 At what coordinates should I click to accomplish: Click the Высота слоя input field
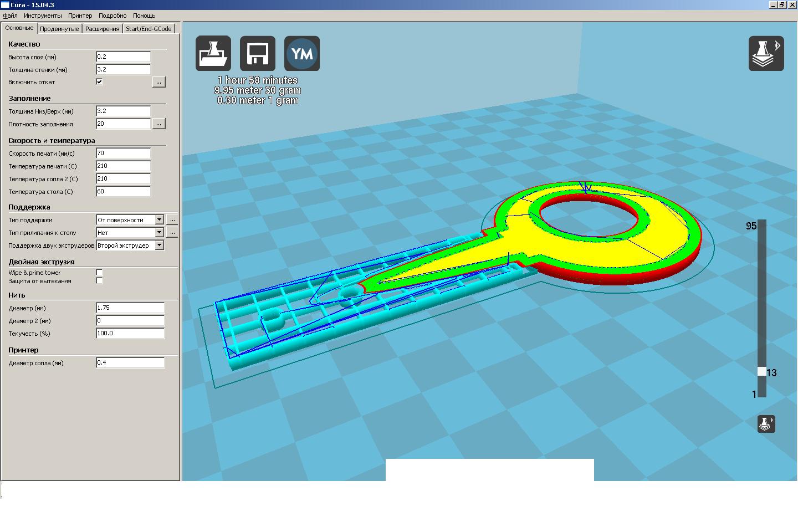(123, 57)
